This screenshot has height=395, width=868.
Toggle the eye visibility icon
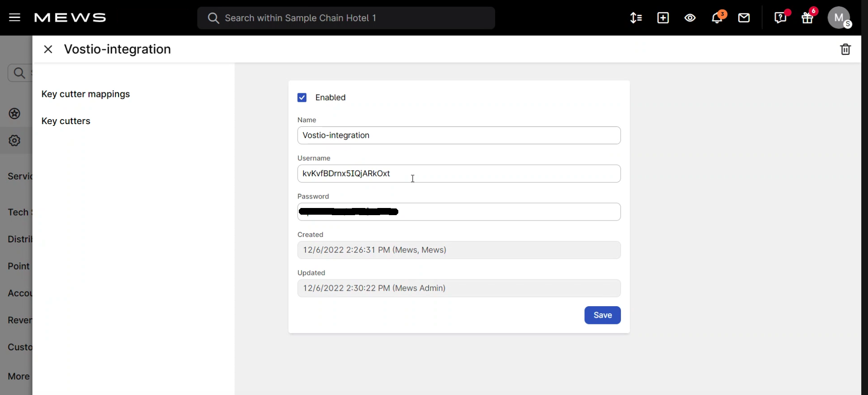(x=690, y=18)
